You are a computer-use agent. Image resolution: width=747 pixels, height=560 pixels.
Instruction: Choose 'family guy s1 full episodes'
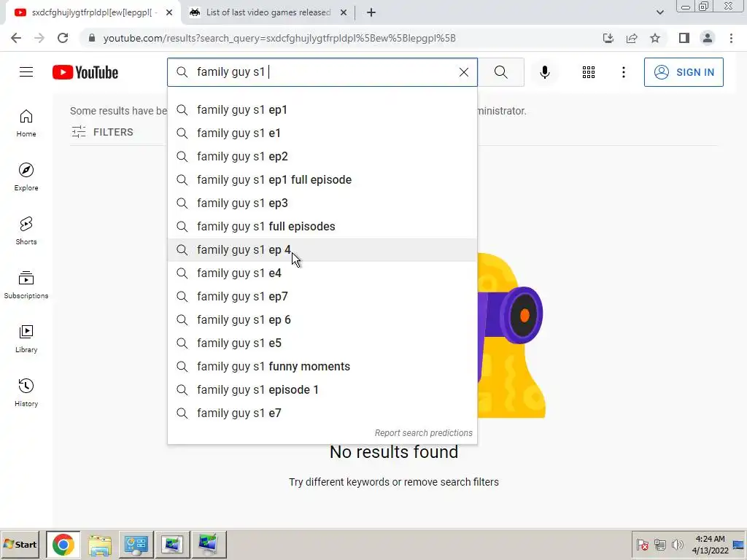tap(322, 226)
